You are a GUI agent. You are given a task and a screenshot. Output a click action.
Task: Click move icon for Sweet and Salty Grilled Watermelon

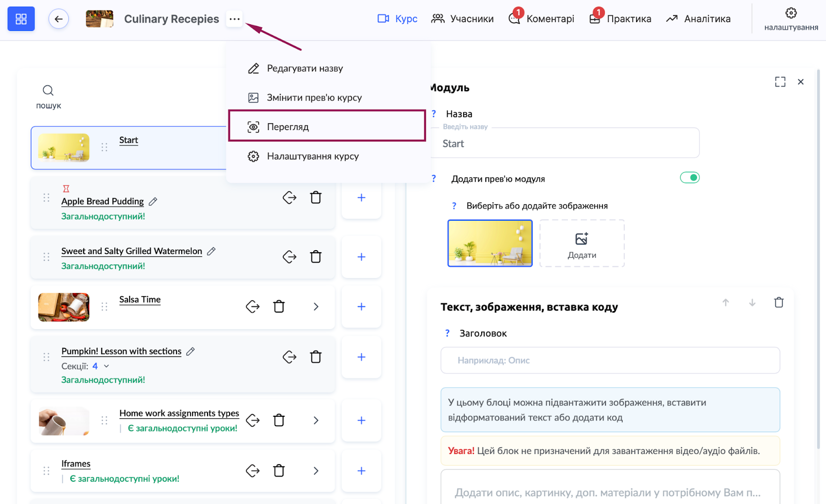(289, 257)
